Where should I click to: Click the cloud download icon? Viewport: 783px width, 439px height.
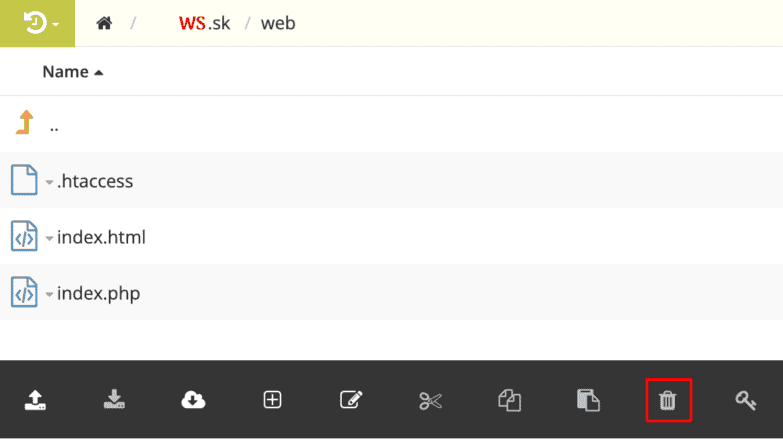(193, 400)
